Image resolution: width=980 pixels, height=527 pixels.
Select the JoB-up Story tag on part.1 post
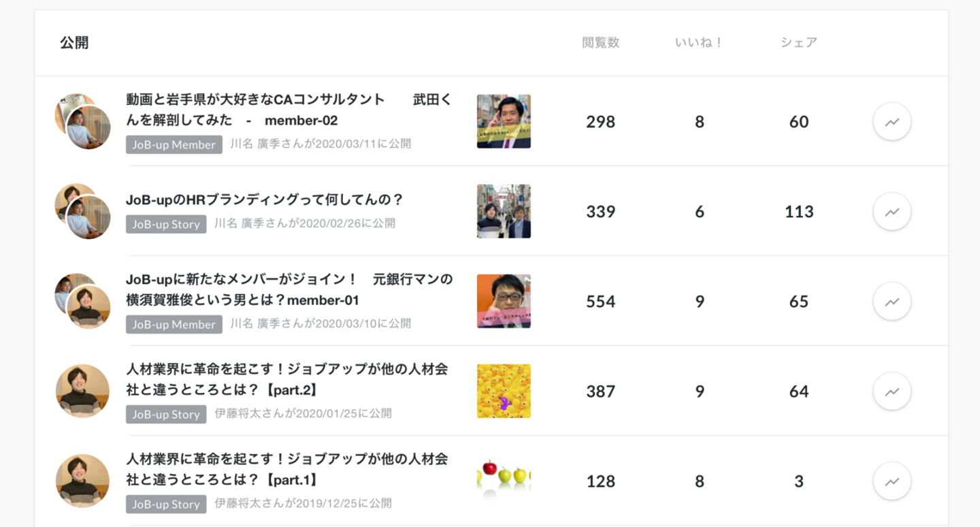click(x=166, y=504)
